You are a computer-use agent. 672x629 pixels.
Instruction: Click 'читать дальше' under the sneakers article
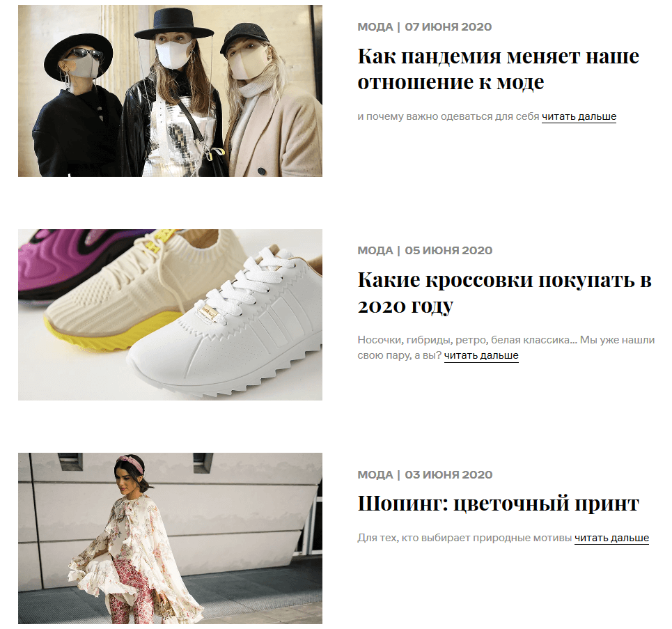click(481, 355)
